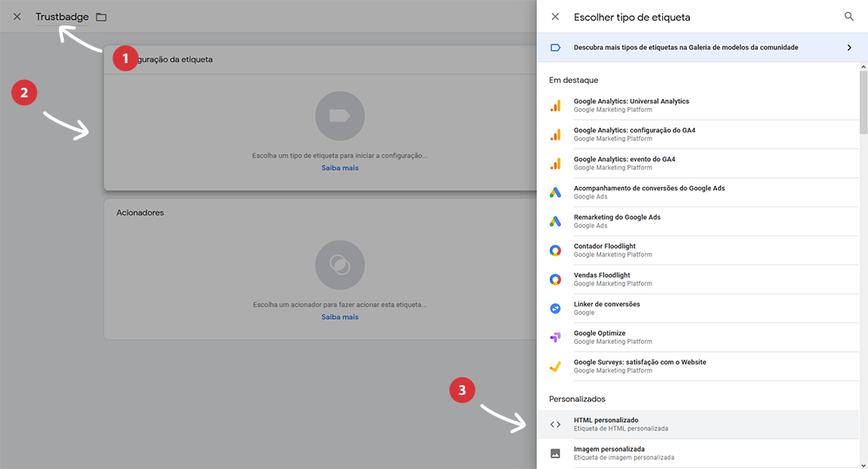Click scrollbar down arrow in tag panel
Screen dimensions: 868x469
point(863,465)
